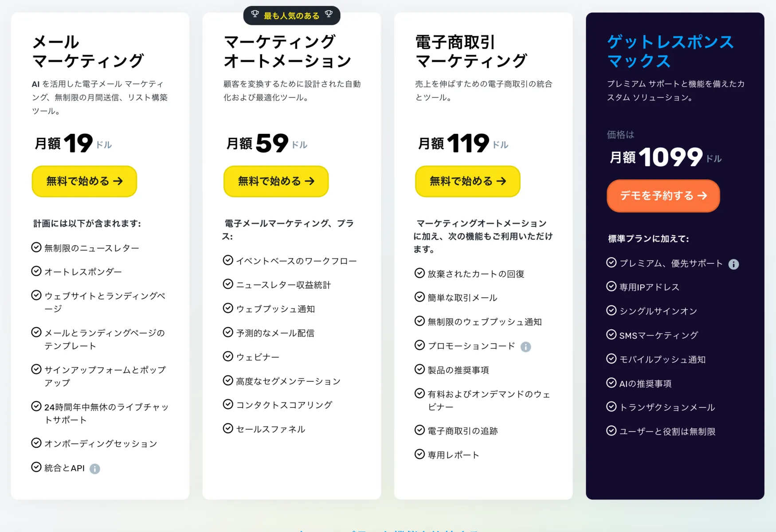Click the checkmark icon next to オートレスポンダー

tap(36, 271)
